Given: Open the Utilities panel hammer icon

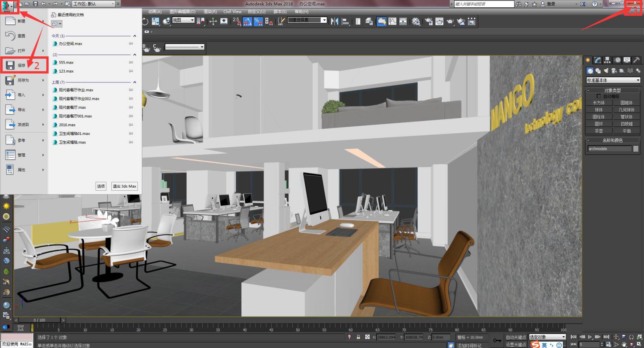Looking at the screenshot, I should 636,60.
